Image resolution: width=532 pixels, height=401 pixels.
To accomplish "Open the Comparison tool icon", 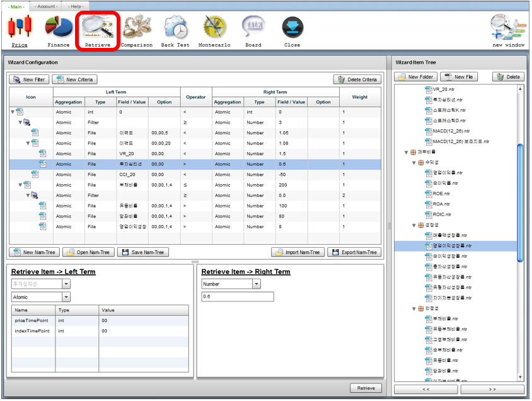I will click(136, 27).
